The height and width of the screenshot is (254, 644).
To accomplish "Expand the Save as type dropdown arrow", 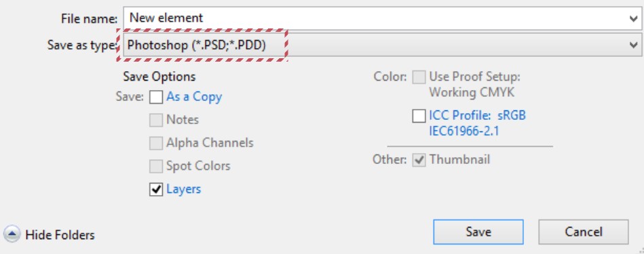I will [x=633, y=45].
